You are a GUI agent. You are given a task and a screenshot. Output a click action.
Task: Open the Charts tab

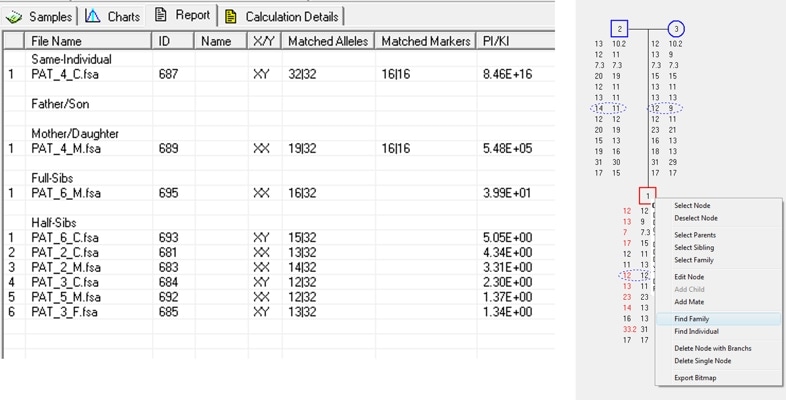point(111,17)
